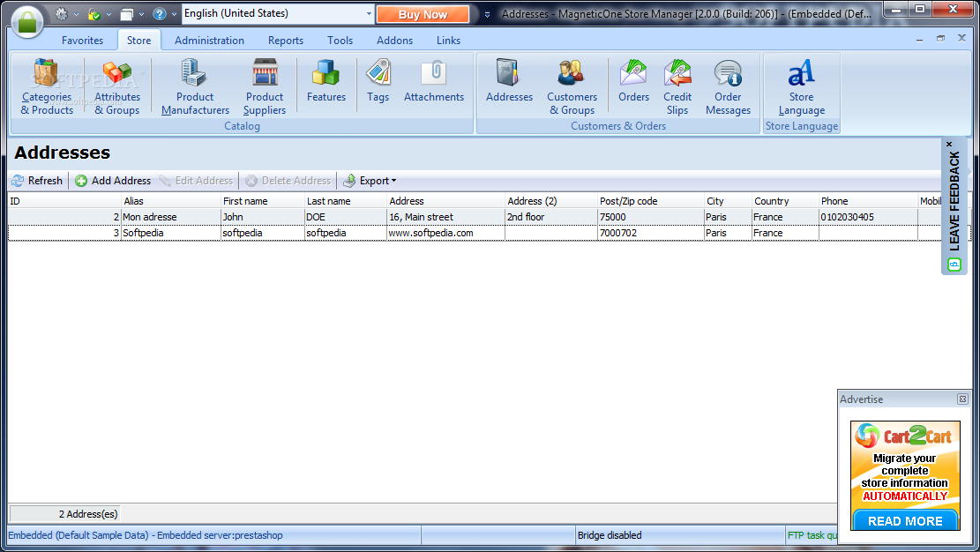The width and height of the screenshot is (980, 552).
Task: Click the green shopping bag application button
Action: click(x=26, y=21)
